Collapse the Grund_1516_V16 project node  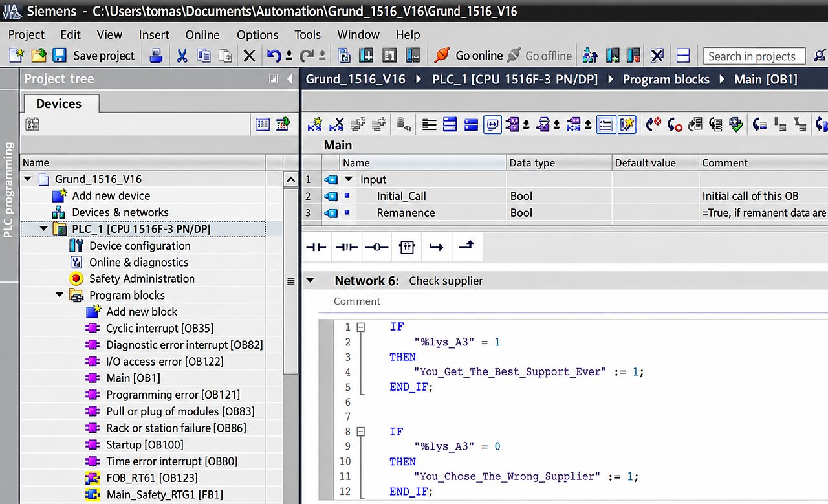point(28,179)
